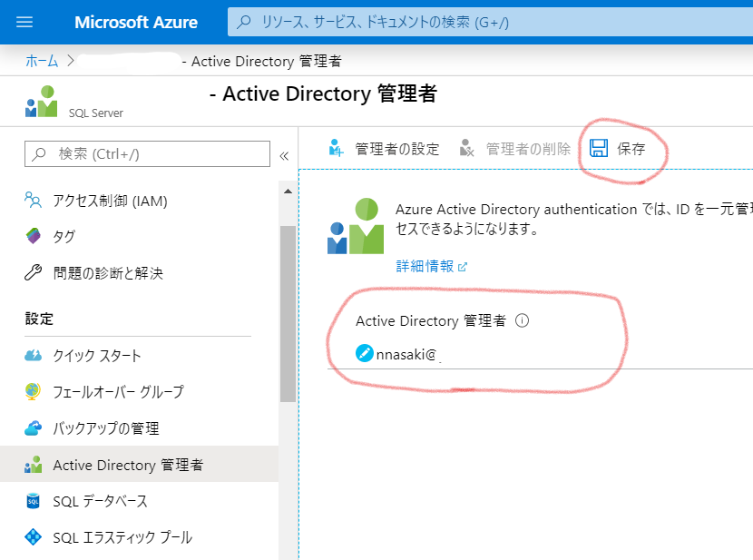The image size is (753, 560).
Task: Click 'SQL Server' subtitle under page title
Action: pos(96,113)
